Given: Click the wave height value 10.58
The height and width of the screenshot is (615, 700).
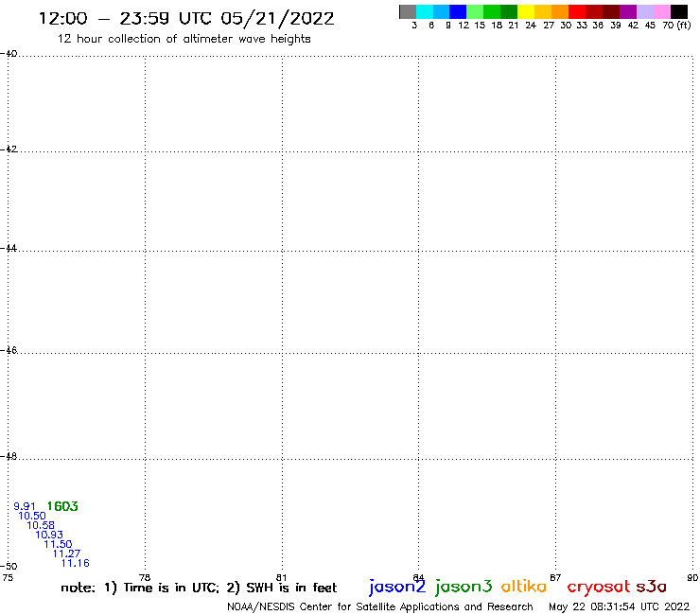Looking at the screenshot, I should (41, 525).
